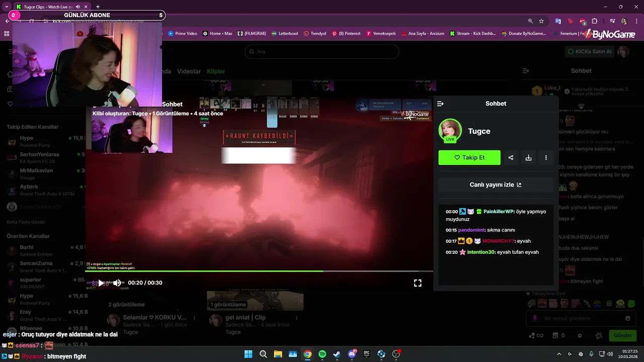Collapse the clip Sohbet panel with arrow icon
This screenshot has height=362, width=644.
coord(440,104)
